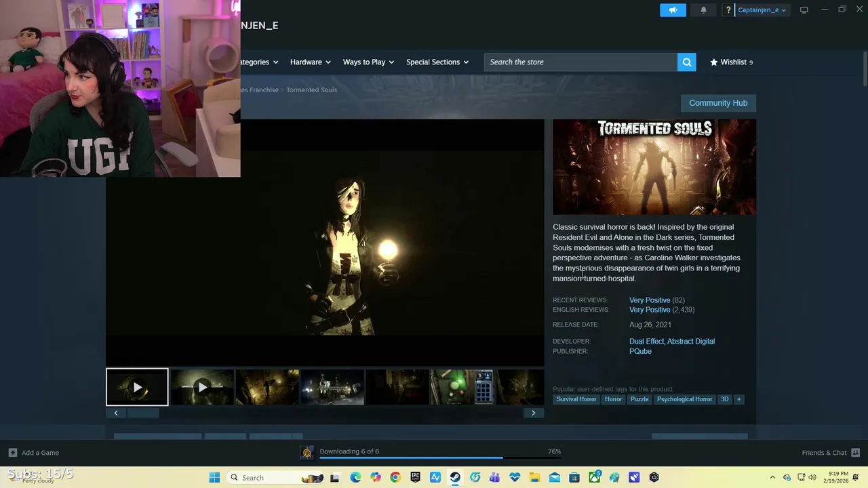
Task: Open the notifications bell
Action: click(703, 10)
